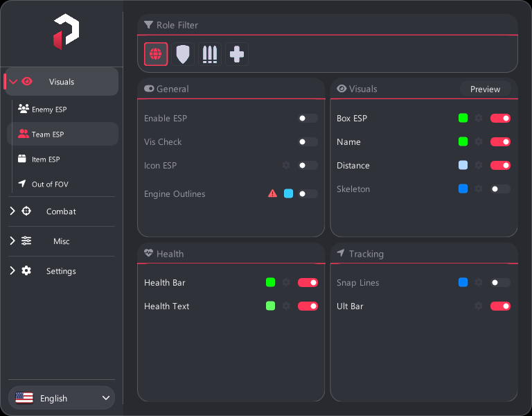Expand the Settings section chevron
Viewport: 532px width, 416px height.
[x=12, y=270]
